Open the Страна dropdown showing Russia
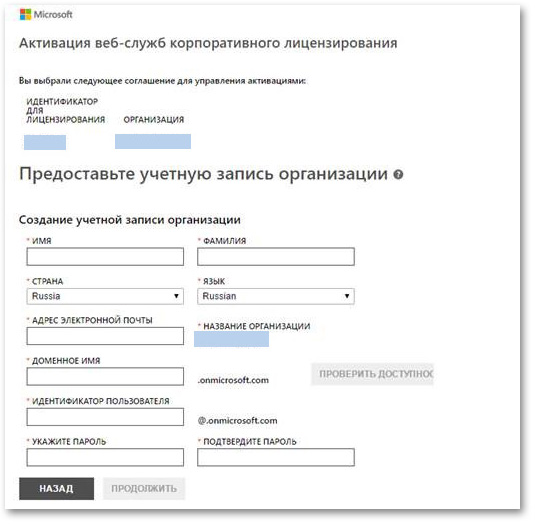535x524 pixels. click(x=105, y=296)
